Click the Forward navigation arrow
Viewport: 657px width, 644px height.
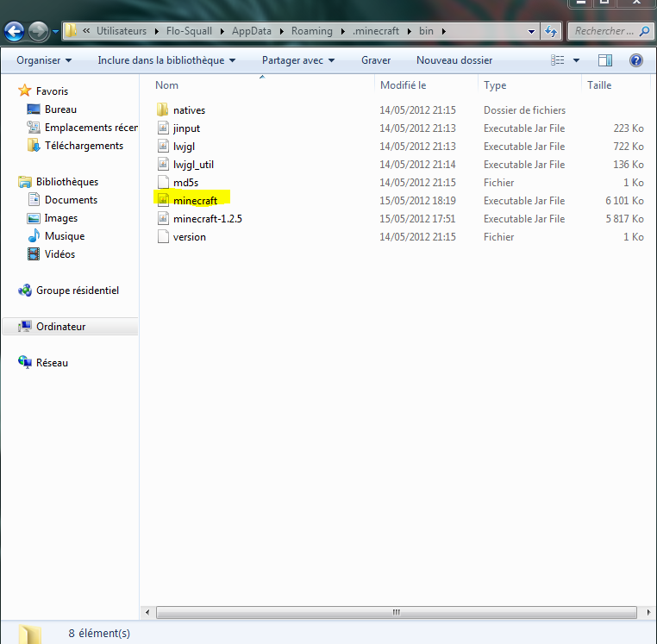click(38, 31)
